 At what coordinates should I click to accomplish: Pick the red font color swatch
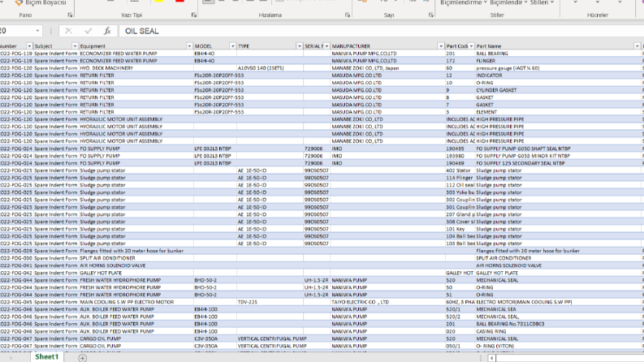pos(179,2)
